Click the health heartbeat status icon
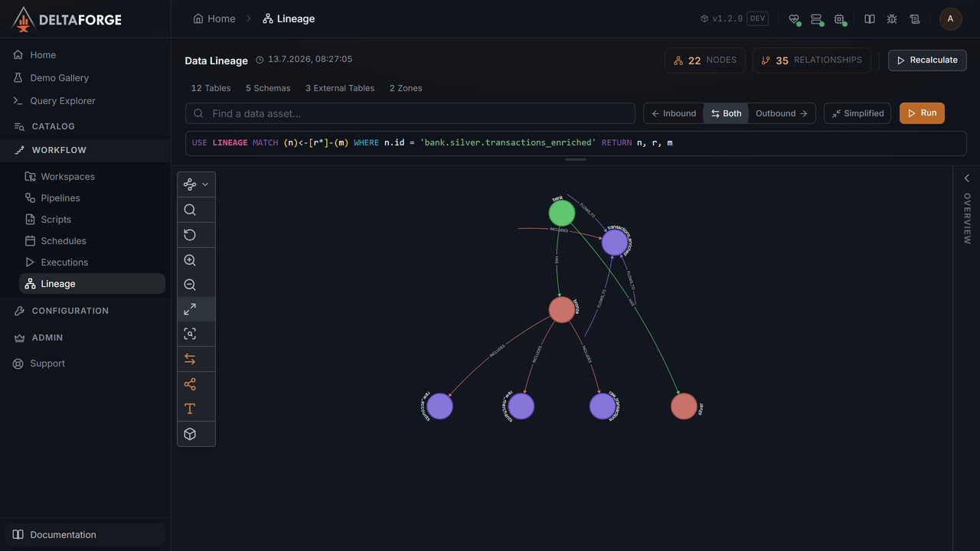Image resolution: width=980 pixels, height=551 pixels. 794,19
